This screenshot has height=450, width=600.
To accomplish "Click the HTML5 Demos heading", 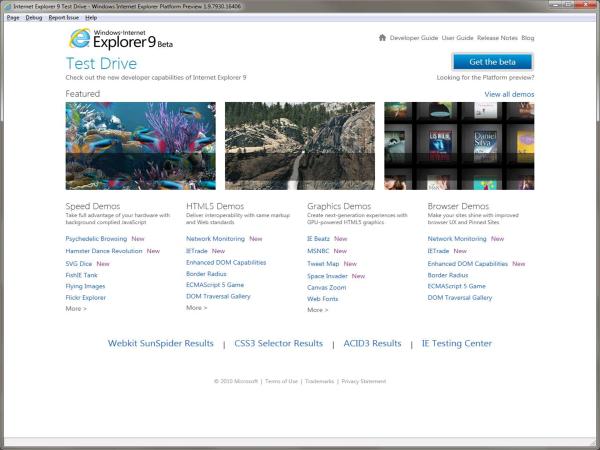I will click(215, 206).
